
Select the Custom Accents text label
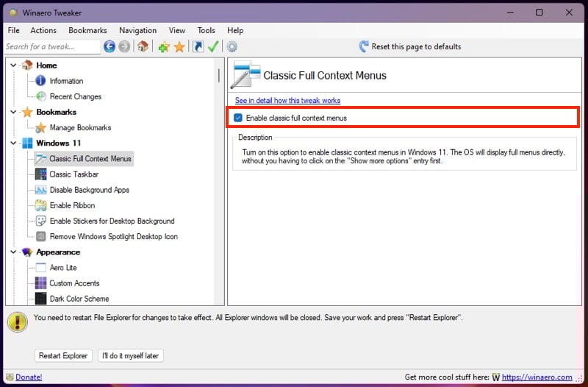pos(75,283)
